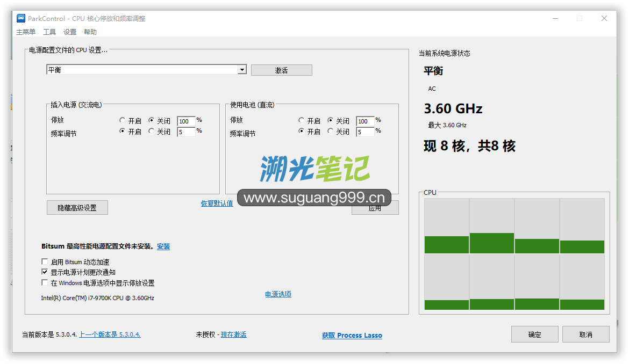Click AC 停放 percent field showing 100
The width and height of the screenshot is (629, 364).
click(x=186, y=121)
